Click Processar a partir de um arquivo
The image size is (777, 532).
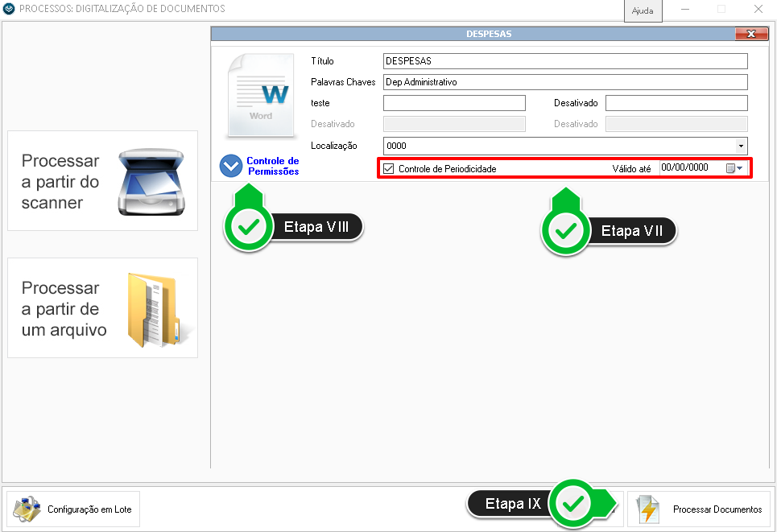pyautogui.click(x=102, y=307)
